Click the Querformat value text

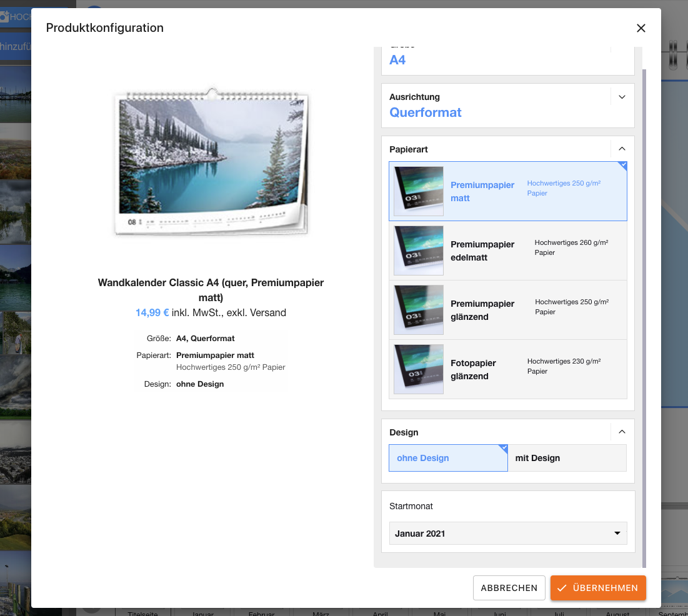pos(425,112)
